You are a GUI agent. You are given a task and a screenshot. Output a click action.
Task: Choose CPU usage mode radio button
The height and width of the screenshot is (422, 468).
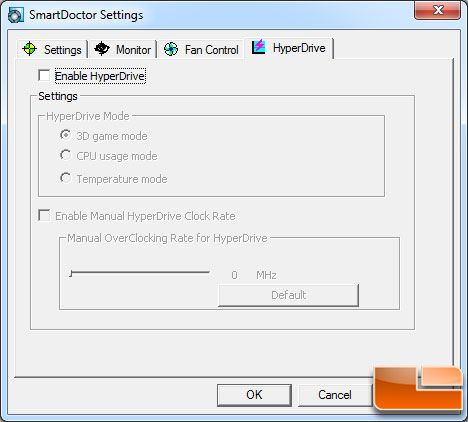pos(66,155)
